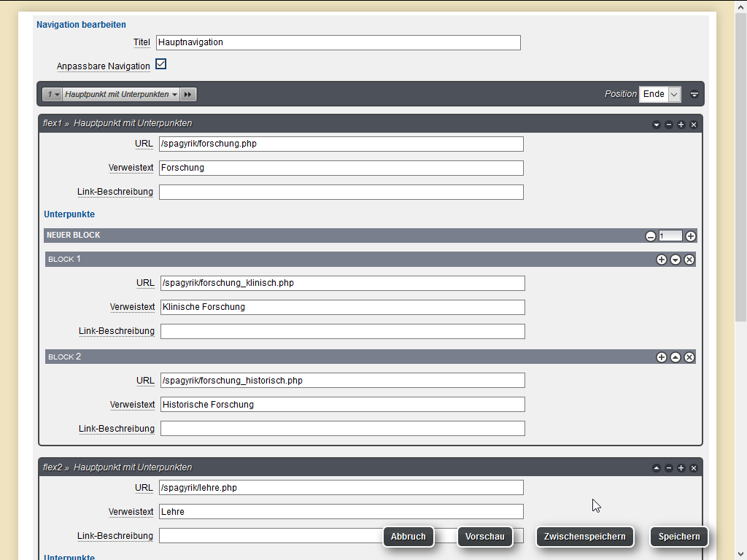The image size is (747, 560).
Task: Remove Block 2 with its X icon
Action: pyautogui.click(x=689, y=357)
